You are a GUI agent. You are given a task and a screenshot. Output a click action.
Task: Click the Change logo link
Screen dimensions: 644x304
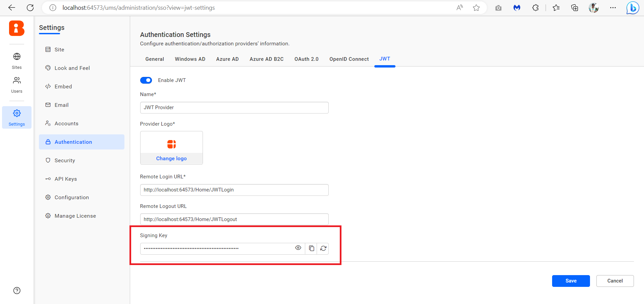pyautogui.click(x=171, y=159)
